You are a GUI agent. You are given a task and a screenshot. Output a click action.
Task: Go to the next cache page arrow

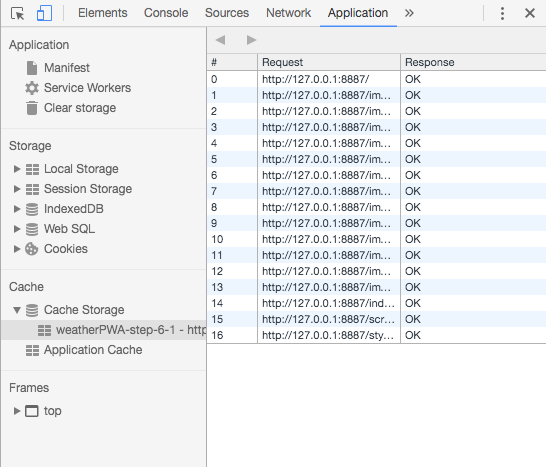[x=251, y=40]
